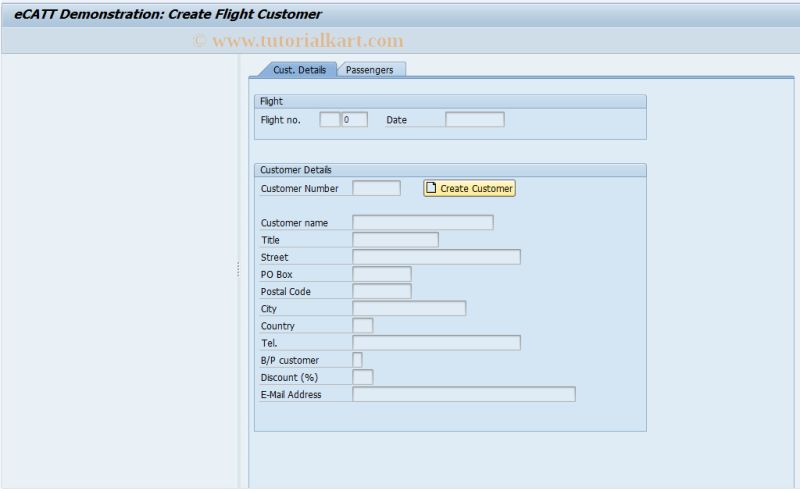Click the Customer Number label
800x491 pixels.
point(299,189)
